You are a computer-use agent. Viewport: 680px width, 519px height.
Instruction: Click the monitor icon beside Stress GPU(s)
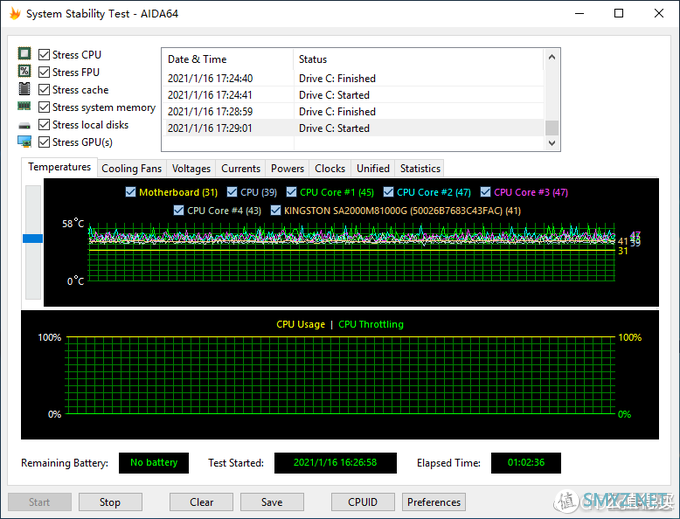pyautogui.click(x=24, y=141)
